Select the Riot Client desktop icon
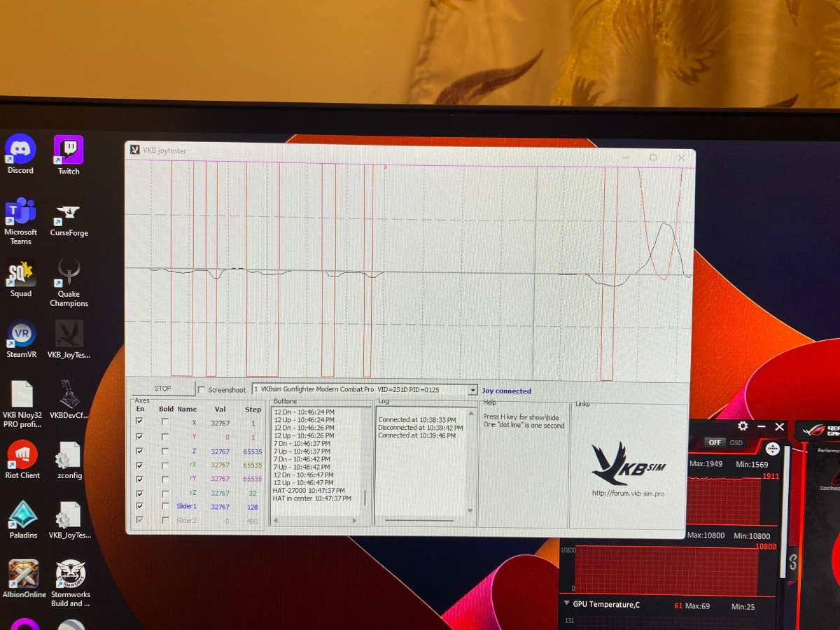Viewport: 840px width, 630px height. pos(22,455)
